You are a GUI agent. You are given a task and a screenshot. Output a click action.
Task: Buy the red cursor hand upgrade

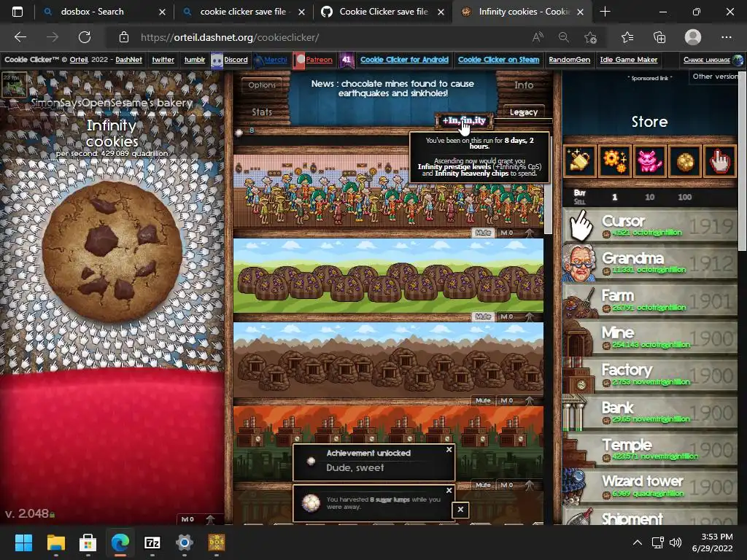pyautogui.click(x=720, y=161)
